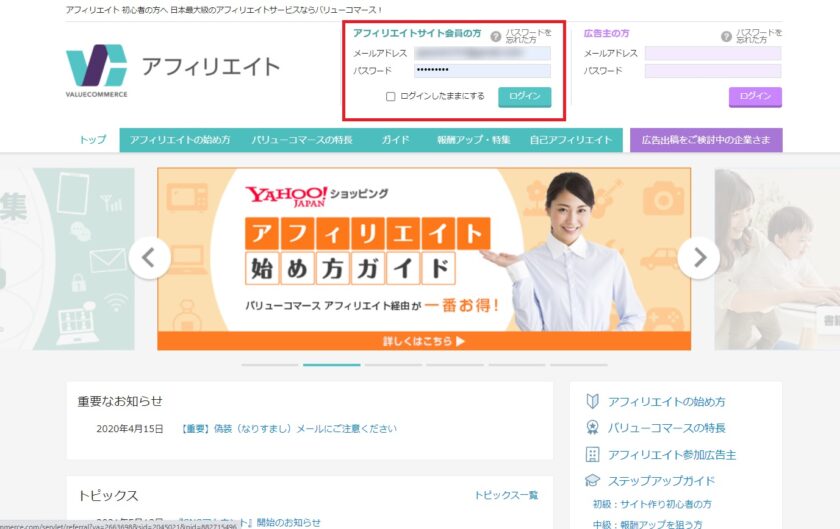Open the 報酬アップ・特集 menu item
Viewport: 840px width, 529px height.
[x=474, y=140]
